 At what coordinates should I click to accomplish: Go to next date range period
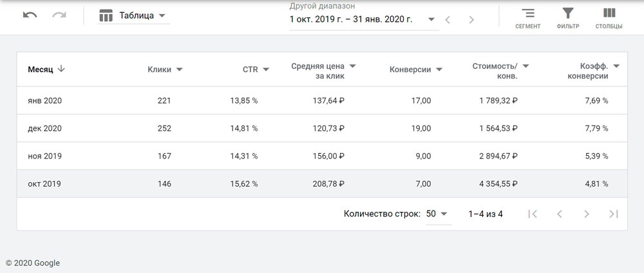click(471, 19)
